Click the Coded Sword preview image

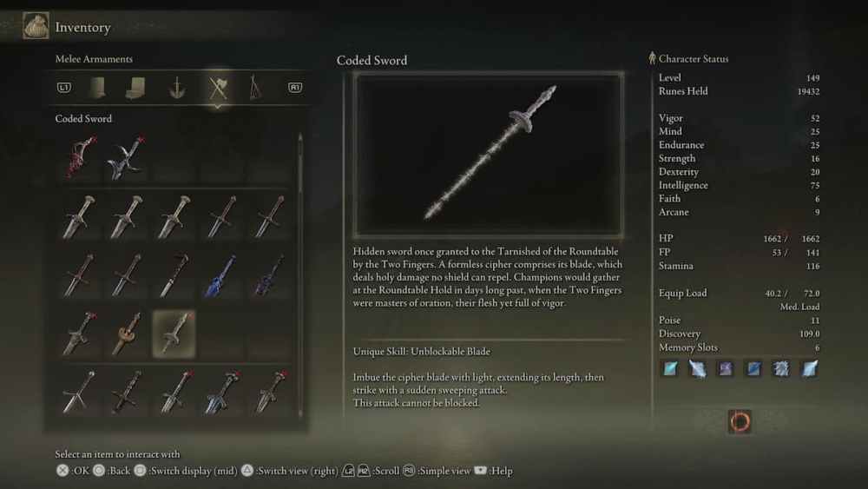[489, 155]
